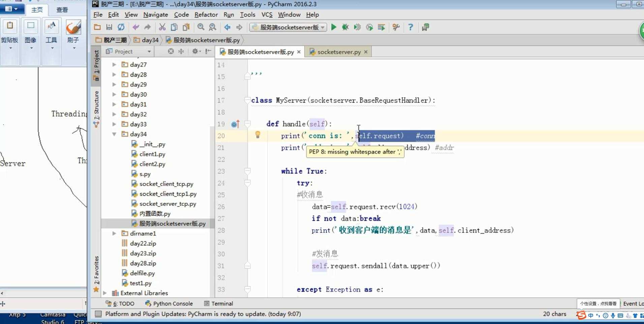Open the Navigate menu

pos(155,15)
